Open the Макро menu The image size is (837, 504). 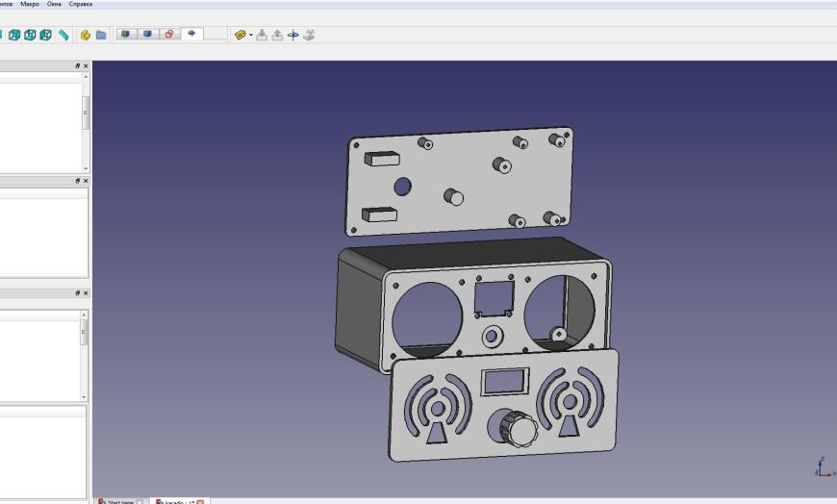pos(30,4)
